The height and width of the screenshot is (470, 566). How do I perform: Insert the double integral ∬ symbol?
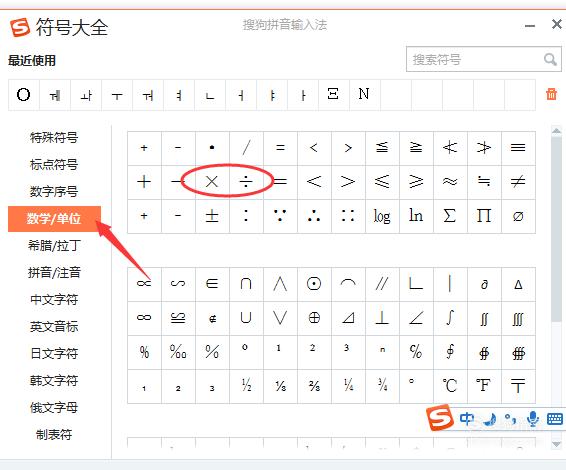pos(484,318)
